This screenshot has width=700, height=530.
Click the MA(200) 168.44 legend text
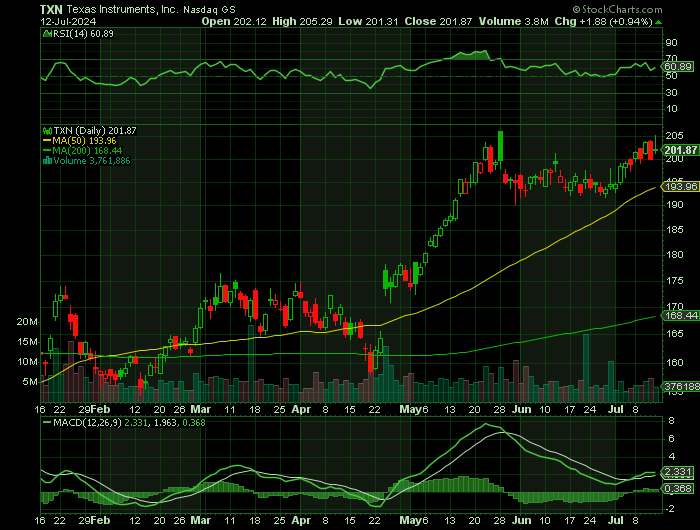(x=87, y=151)
